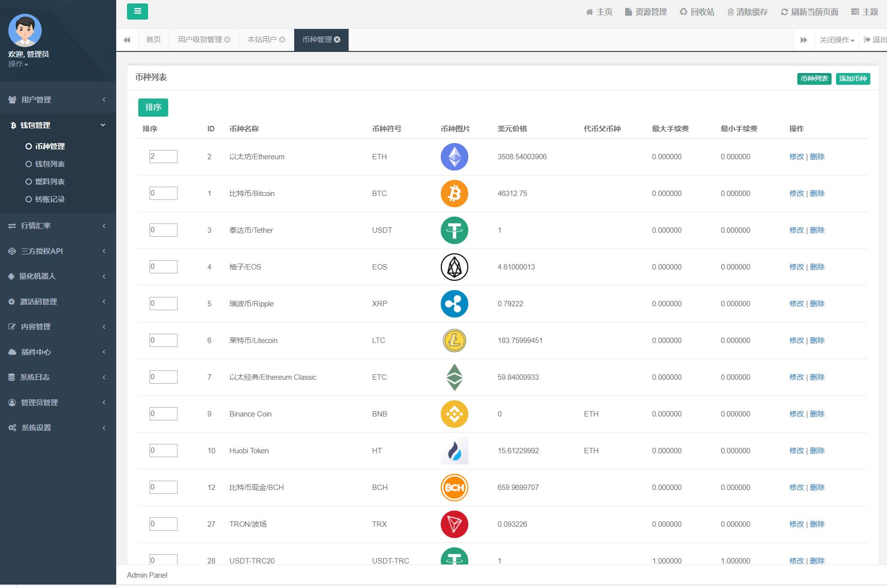This screenshot has width=887, height=588.
Task: Click the 添加币种 button
Action: 853,79
